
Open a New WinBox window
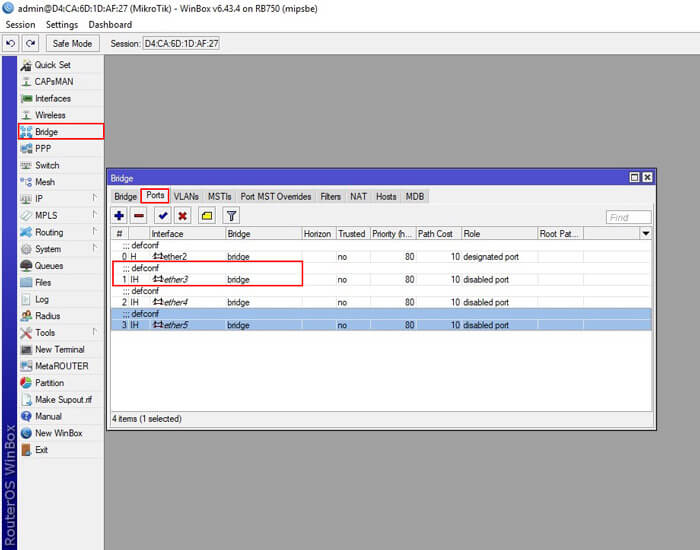61,433
